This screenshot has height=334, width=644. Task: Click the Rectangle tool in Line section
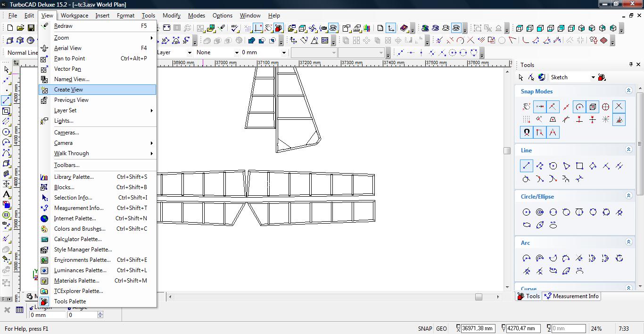579,166
